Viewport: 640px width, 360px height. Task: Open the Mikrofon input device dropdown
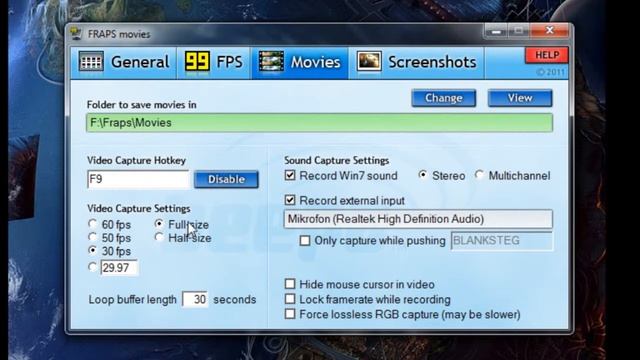(x=418, y=219)
